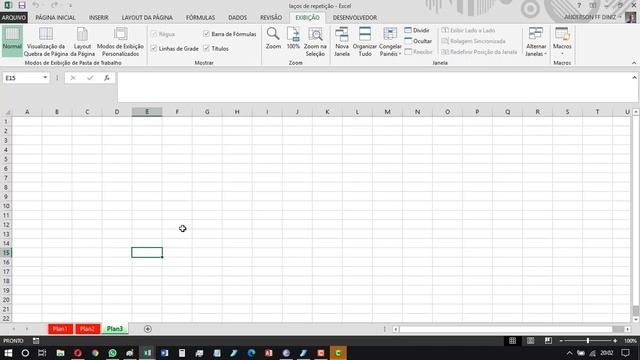Open Visualização da Quebra de Página view

(x=46, y=42)
